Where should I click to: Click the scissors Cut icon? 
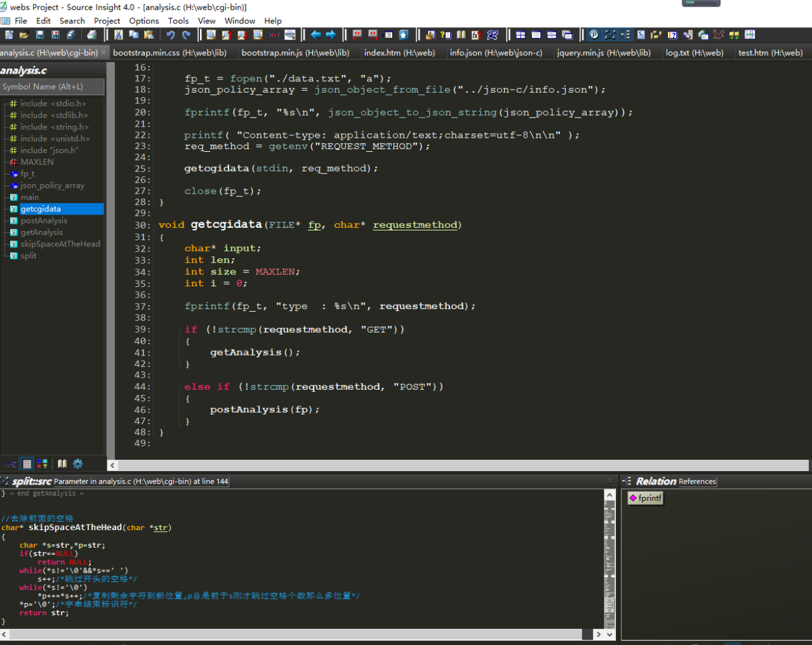point(118,35)
